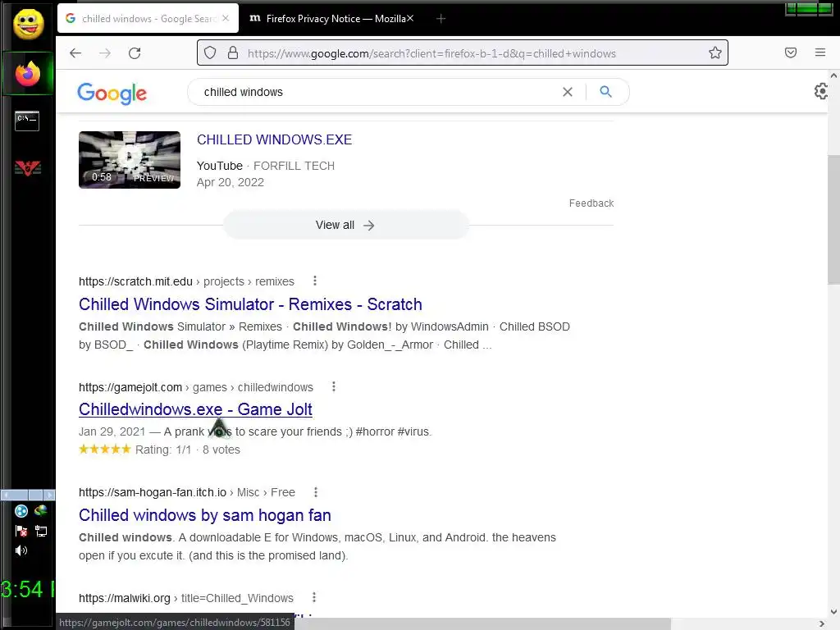Open options for the gamejolt result
840x630 pixels.
click(334, 386)
